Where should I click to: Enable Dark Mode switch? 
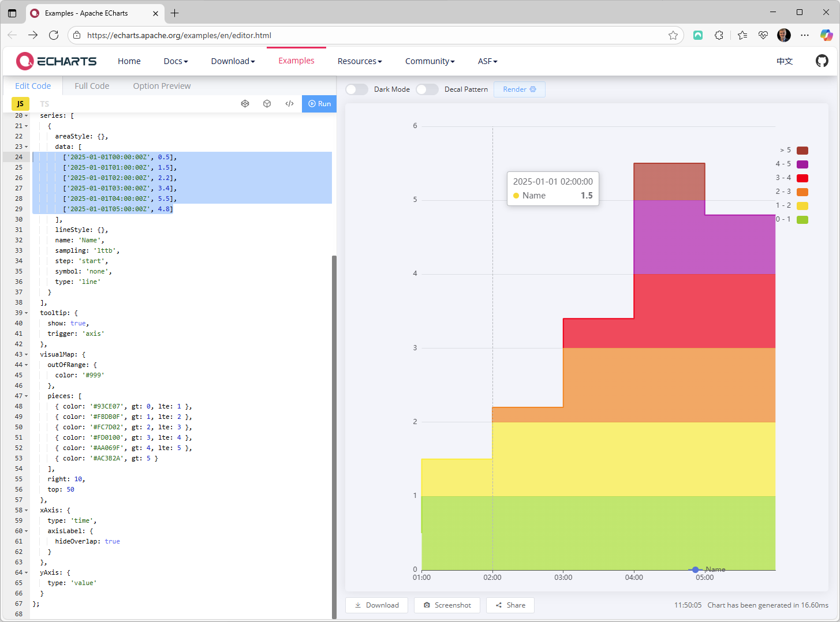click(357, 89)
